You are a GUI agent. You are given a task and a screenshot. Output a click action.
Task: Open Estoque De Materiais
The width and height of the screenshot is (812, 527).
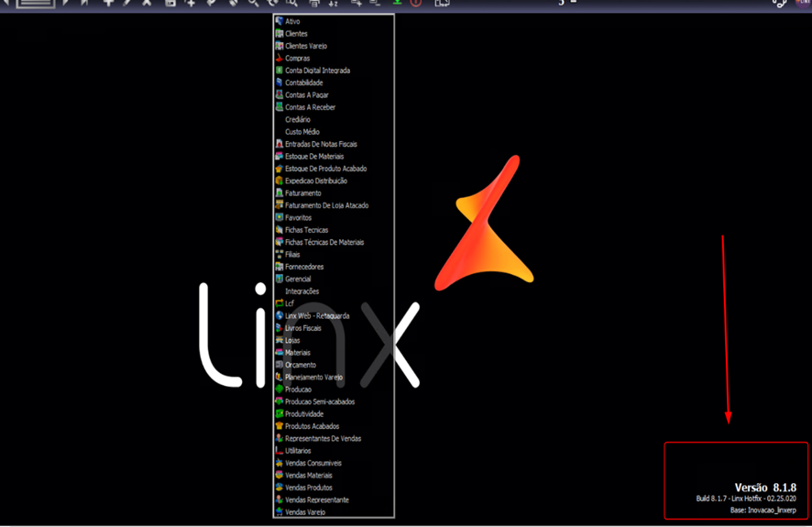point(313,157)
